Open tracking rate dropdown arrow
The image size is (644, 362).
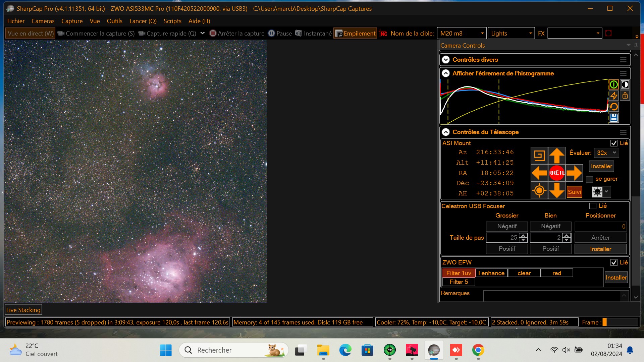click(606, 192)
